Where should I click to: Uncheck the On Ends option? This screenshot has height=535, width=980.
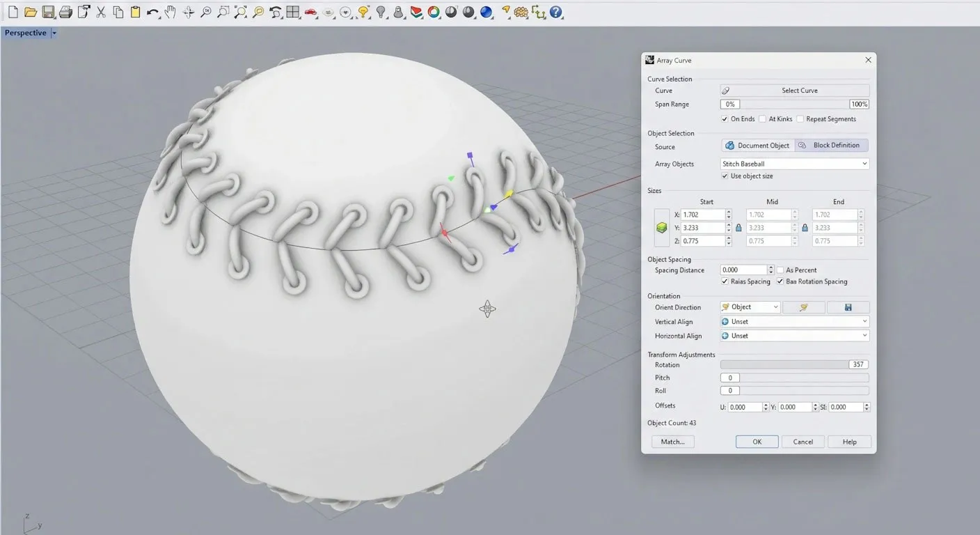[x=725, y=118]
